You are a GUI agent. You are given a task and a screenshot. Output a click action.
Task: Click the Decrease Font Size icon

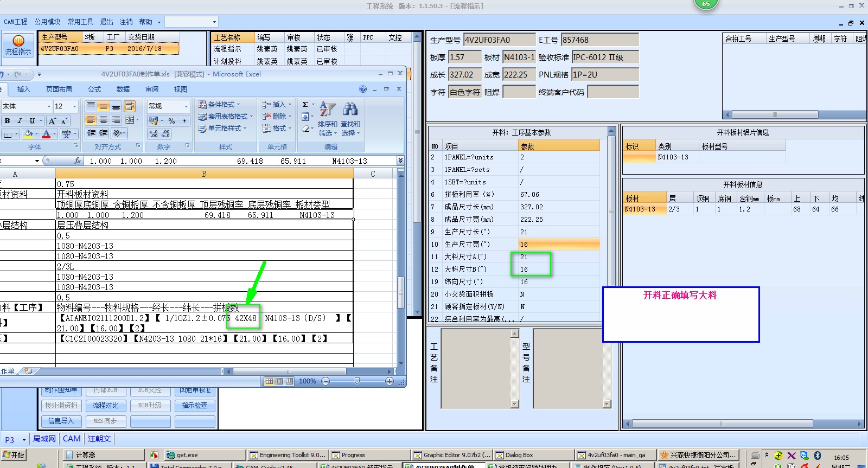click(x=64, y=121)
